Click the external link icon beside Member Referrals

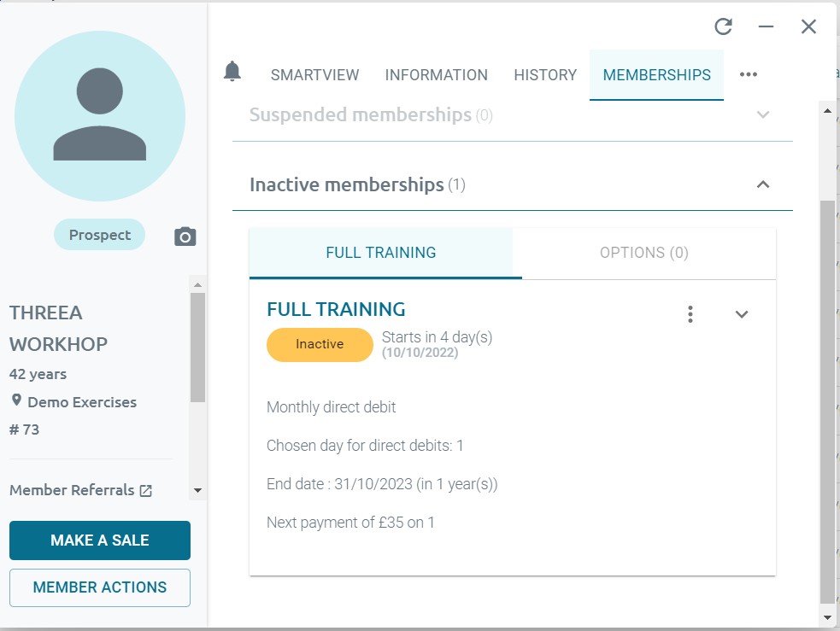pos(146,491)
